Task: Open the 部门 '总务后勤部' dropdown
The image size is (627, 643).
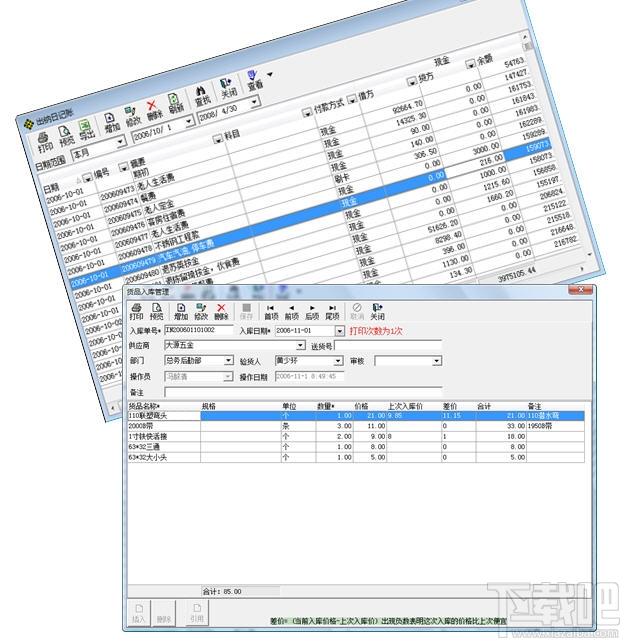Action: pyautogui.click(x=228, y=360)
